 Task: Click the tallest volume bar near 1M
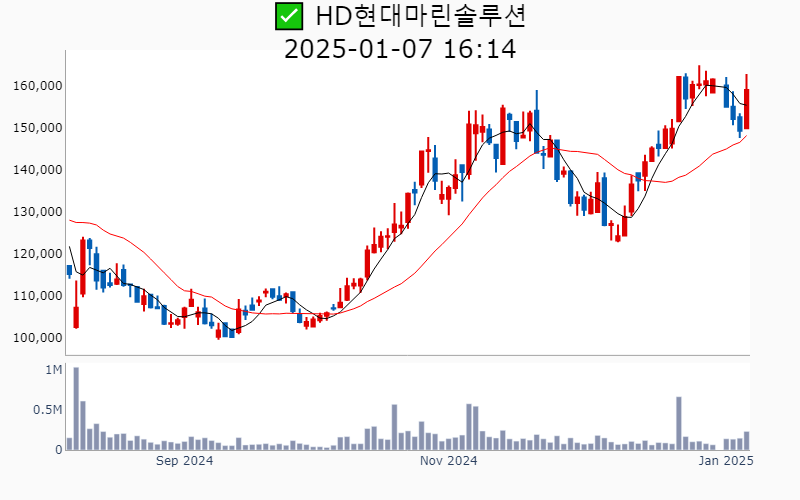tap(76, 409)
